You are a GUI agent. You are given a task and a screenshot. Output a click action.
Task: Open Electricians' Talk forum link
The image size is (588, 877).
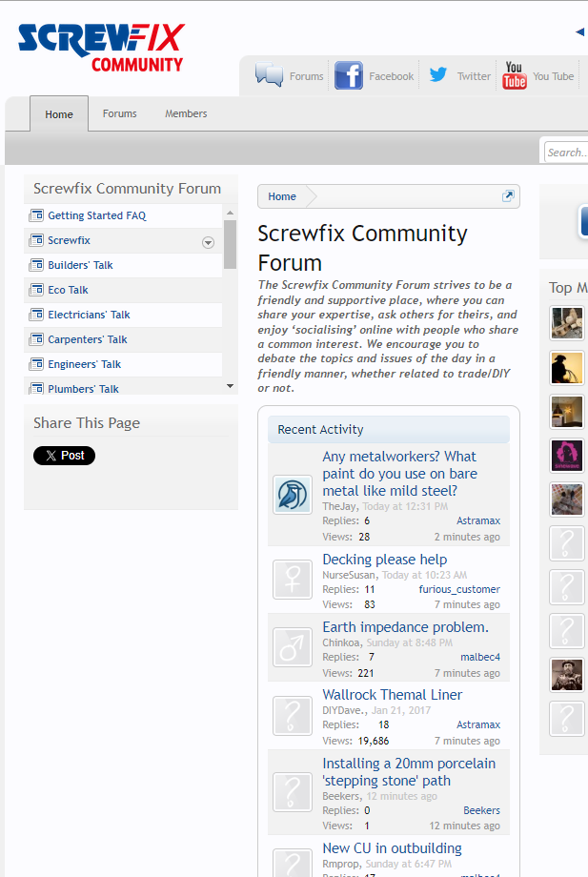pos(89,315)
